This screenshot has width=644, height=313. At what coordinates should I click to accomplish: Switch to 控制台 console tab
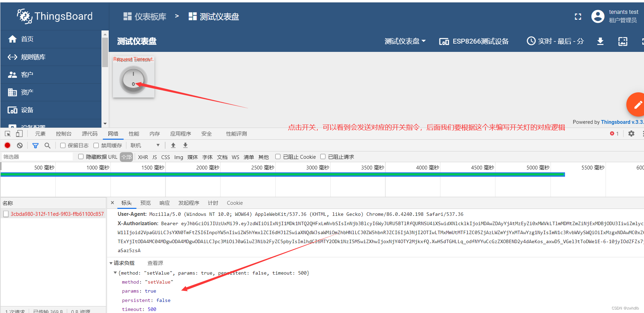[x=64, y=134]
